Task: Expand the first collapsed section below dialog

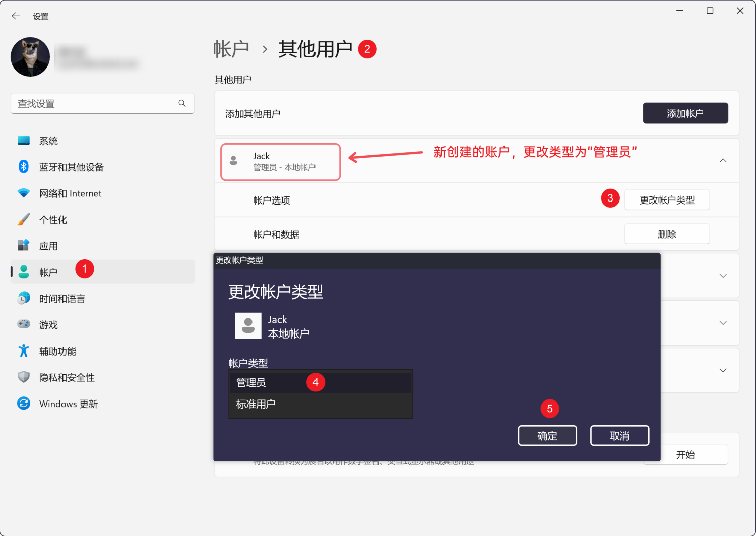Action: (x=723, y=276)
